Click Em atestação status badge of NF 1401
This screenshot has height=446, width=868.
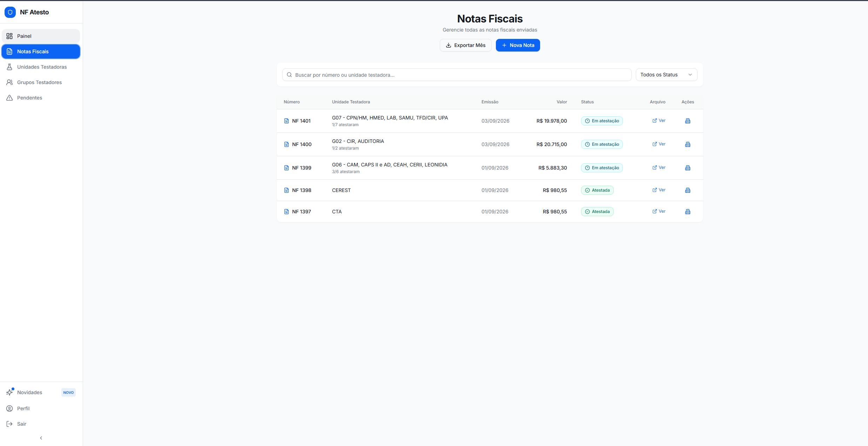pos(602,121)
